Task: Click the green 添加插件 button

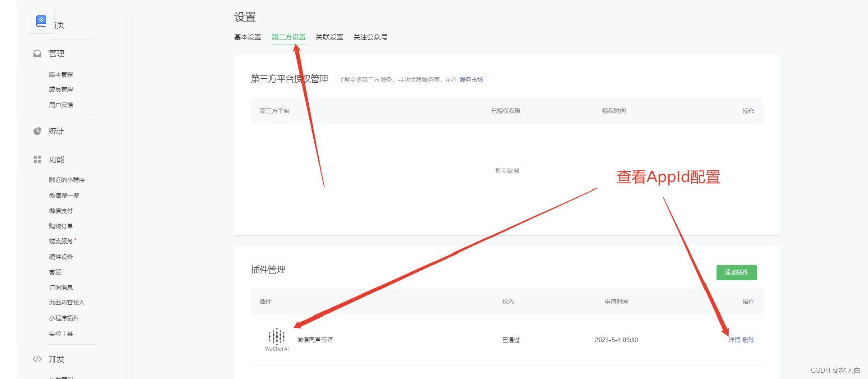Action: (737, 272)
